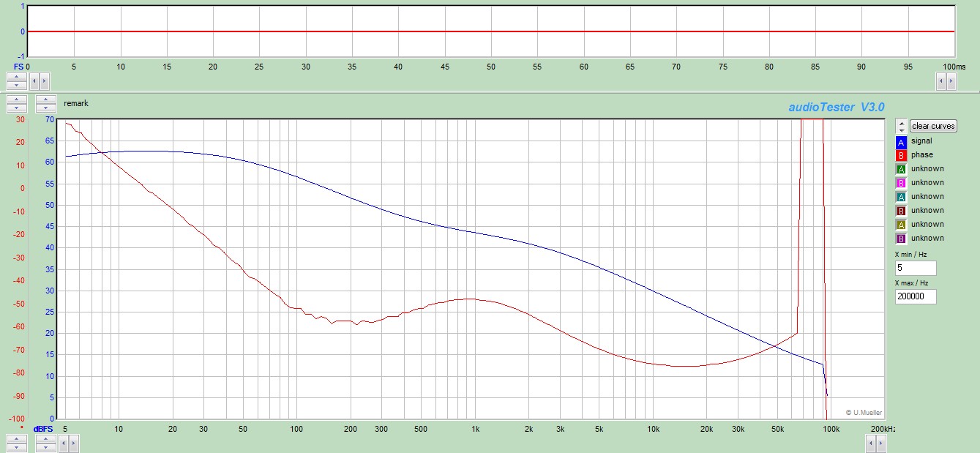Click up arrow of the FS scale spinner
The width and height of the screenshot is (980, 453).
pos(16,77)
